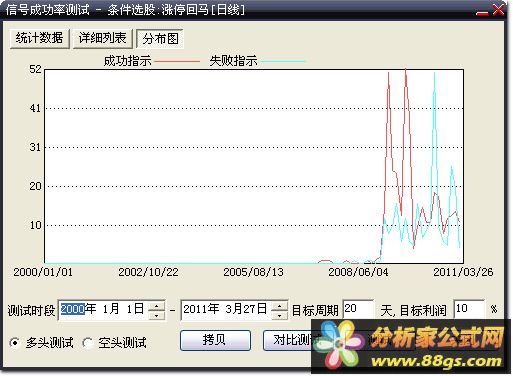Decrease the start date with down arrow
This screenshot has height=376, width=513.
(156, 315)
